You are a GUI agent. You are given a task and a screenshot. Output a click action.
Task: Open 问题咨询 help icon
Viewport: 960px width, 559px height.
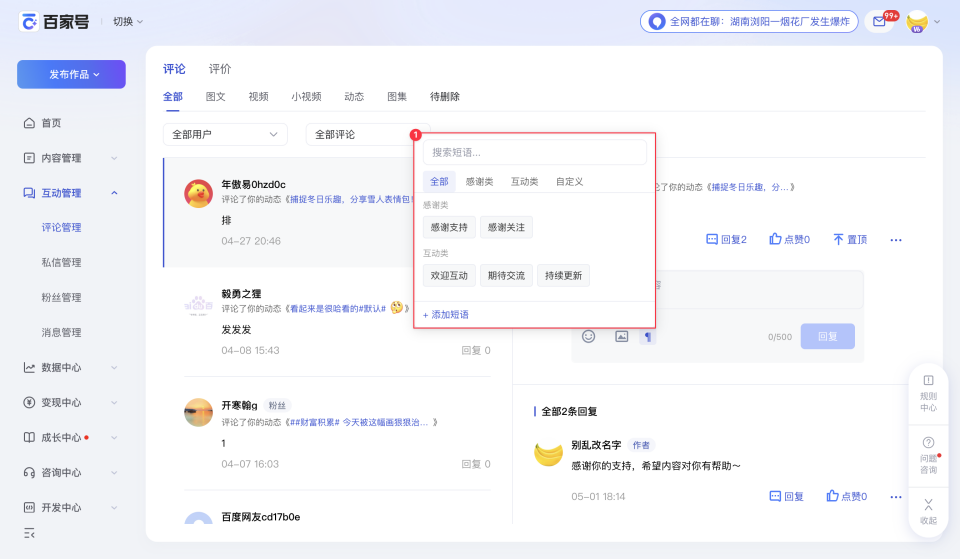928,456
